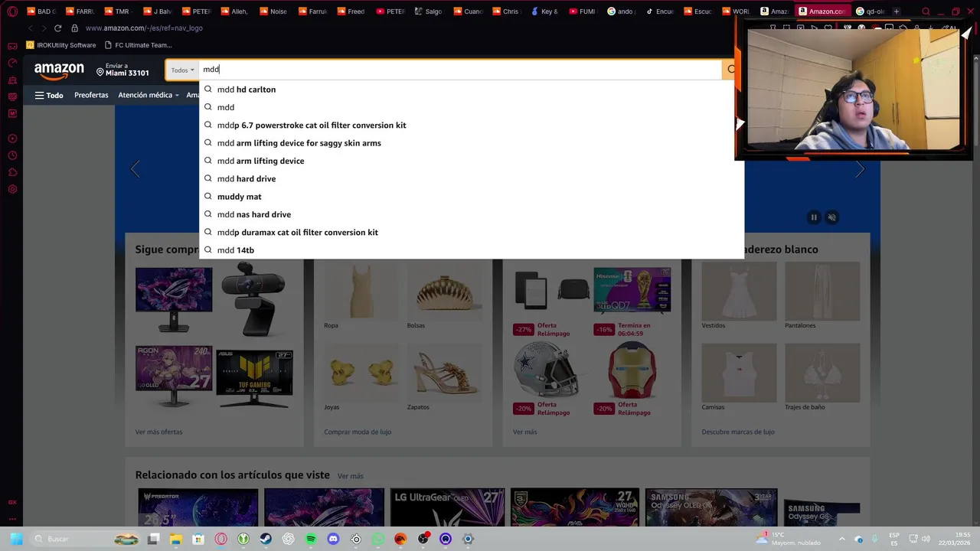Select 'mdd 14tb' suggestion
The image size is (980, 551).
tap(471, 250)
